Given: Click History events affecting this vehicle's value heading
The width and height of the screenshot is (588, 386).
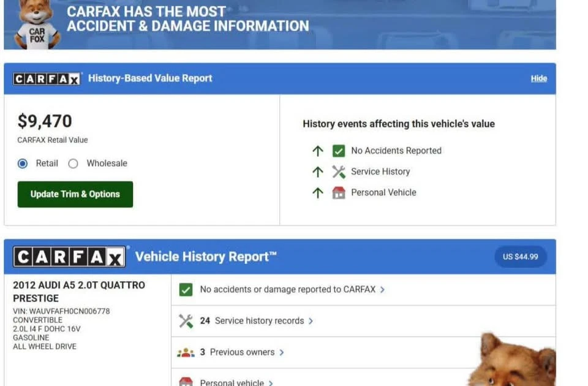Looking at the screenshot, I should pos(399,124).
